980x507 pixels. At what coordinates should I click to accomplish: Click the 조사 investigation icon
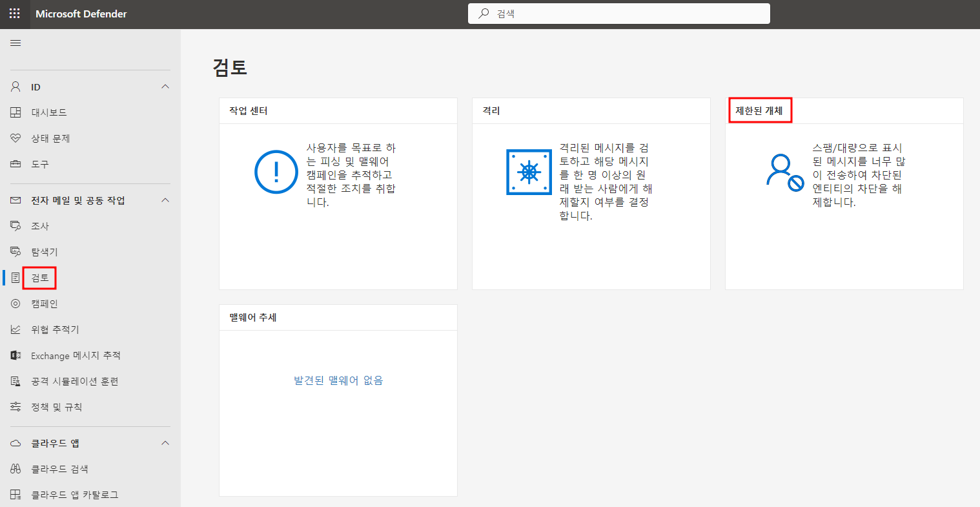click(x=15, y=226)
